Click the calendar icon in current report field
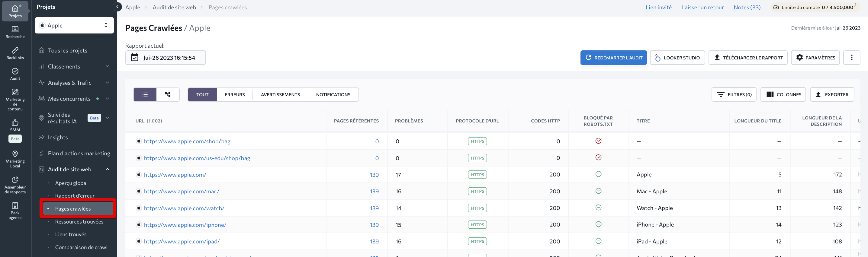 coord(135,58)
